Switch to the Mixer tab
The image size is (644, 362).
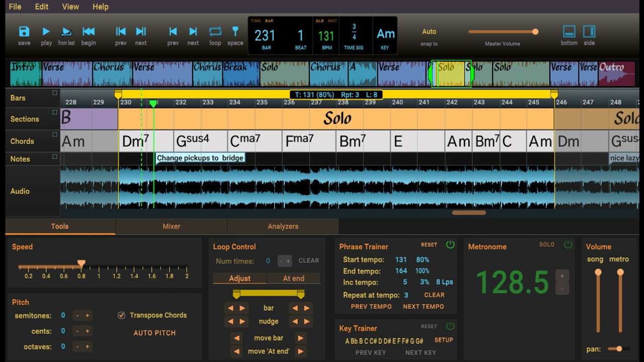pyautogui.click(x=171, y=226)
